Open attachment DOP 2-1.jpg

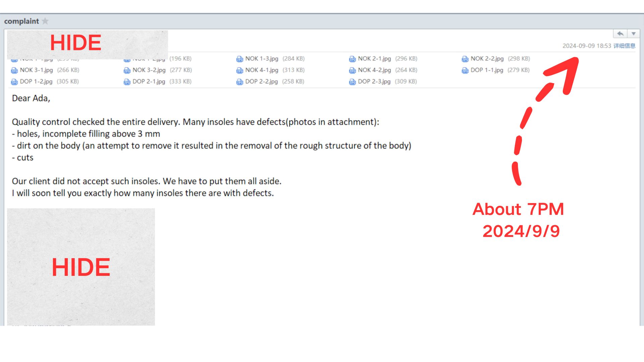coord(149,81)
